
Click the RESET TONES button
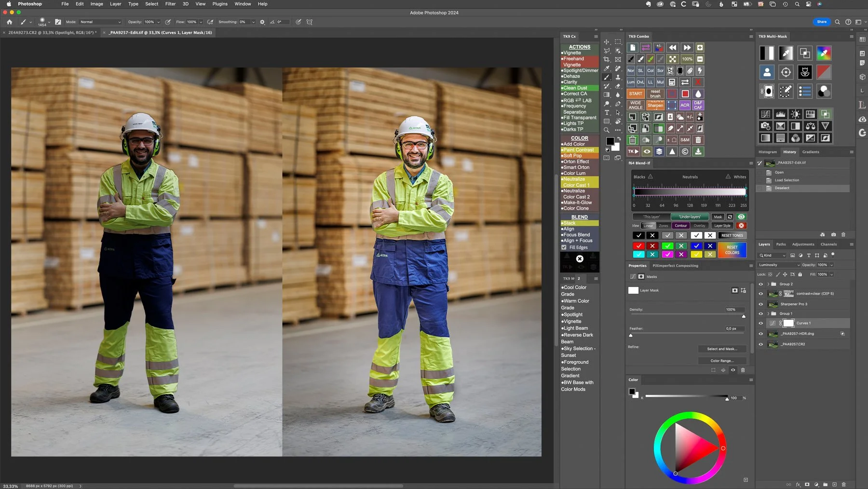tap(732, 235)
